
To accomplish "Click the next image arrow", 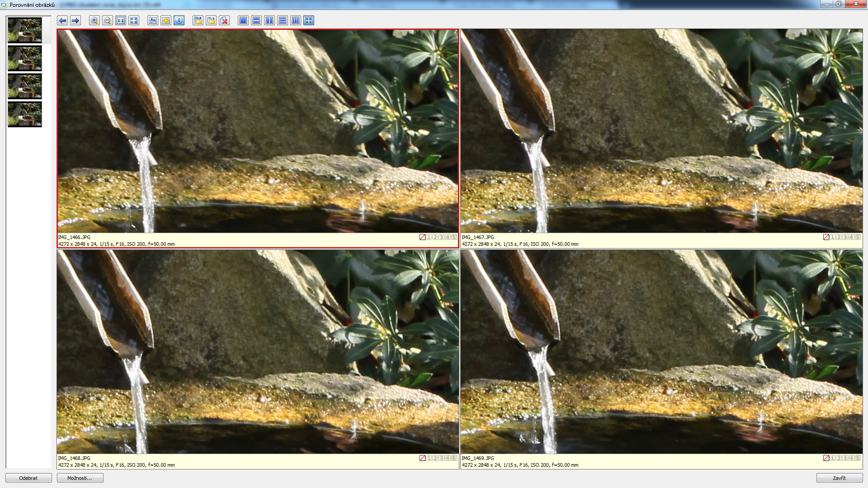I will pos(75,20).
